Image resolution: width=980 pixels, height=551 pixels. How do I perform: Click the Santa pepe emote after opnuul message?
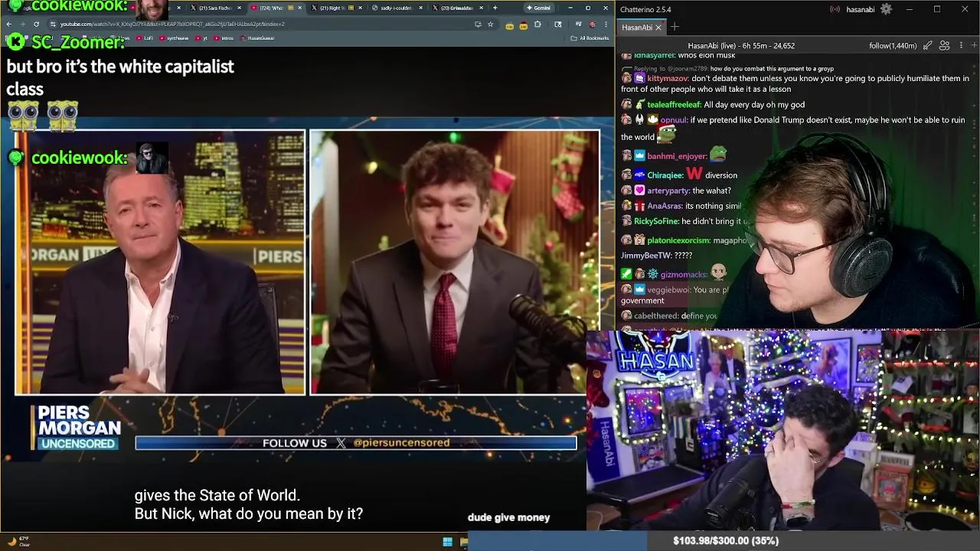[x=667, y=135]
